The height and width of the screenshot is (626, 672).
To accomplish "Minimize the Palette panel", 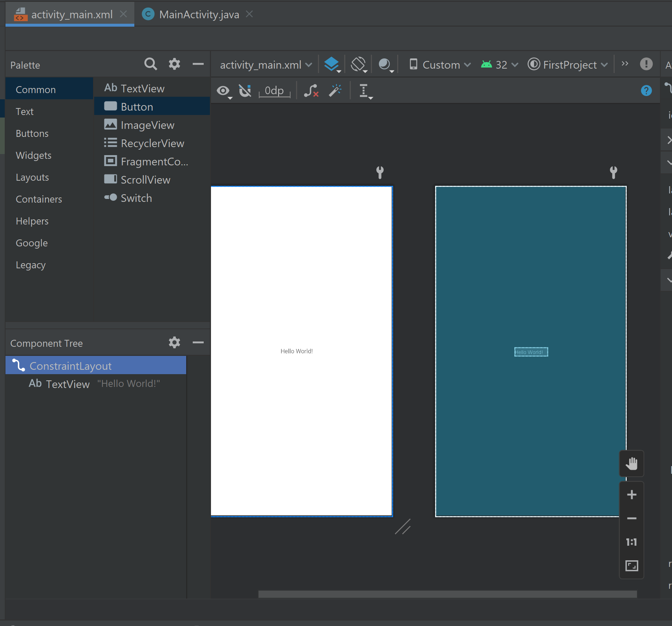I will click(x=198, y=64).
